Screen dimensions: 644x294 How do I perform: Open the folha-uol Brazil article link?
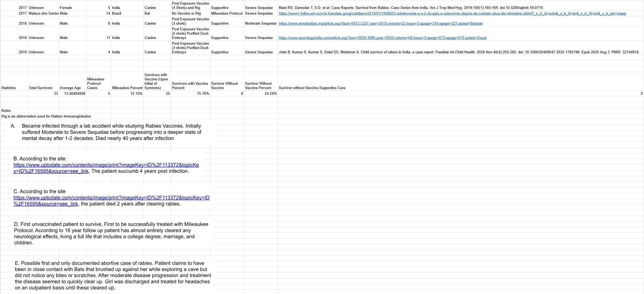click(452, 13)
